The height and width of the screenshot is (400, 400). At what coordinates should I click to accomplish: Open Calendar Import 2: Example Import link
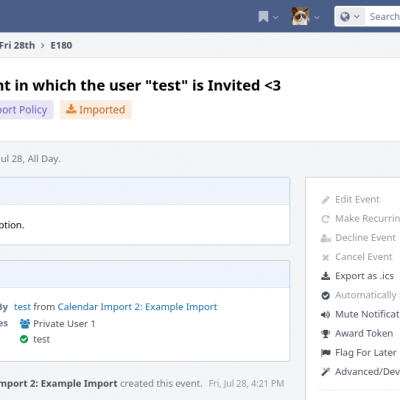click(137, 307)
